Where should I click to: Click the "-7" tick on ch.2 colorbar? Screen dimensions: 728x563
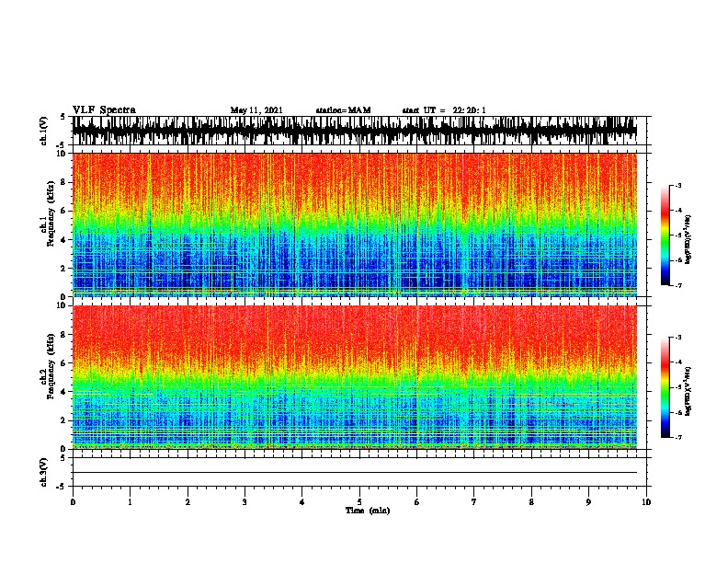pyautogui.click(x=678, y=438)
